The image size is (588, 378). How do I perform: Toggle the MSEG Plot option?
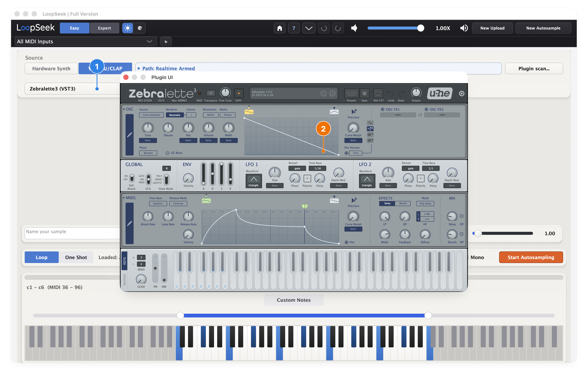click(346, 242)
